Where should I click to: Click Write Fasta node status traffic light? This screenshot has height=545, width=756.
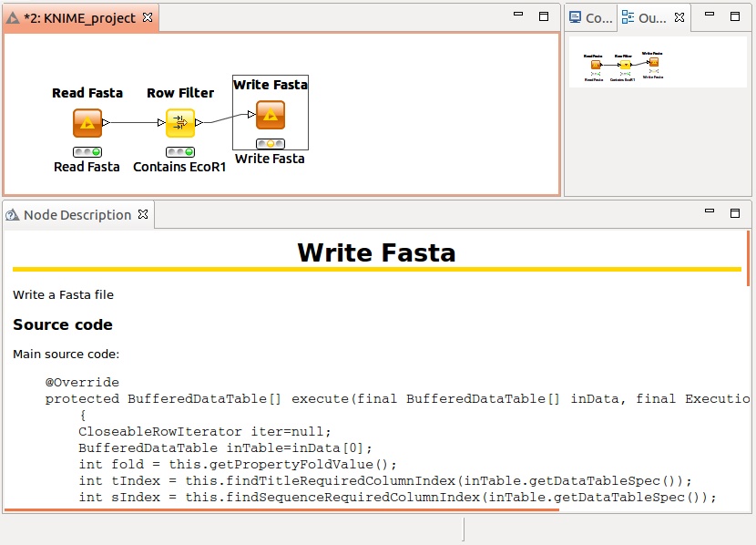[x=271, y=144]
